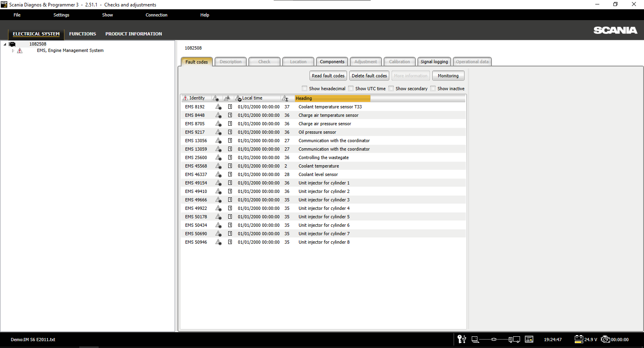Open the Settings menu
The image size is (644, 348).
pyautogui.click(x=61, y=15)
